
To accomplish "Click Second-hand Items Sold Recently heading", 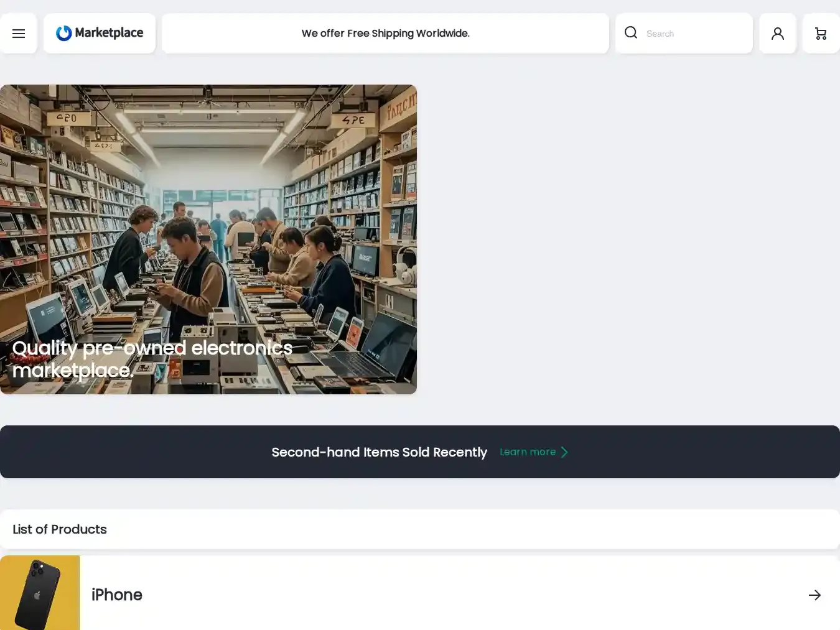I will pyautogui.click(x=379, y=452).
